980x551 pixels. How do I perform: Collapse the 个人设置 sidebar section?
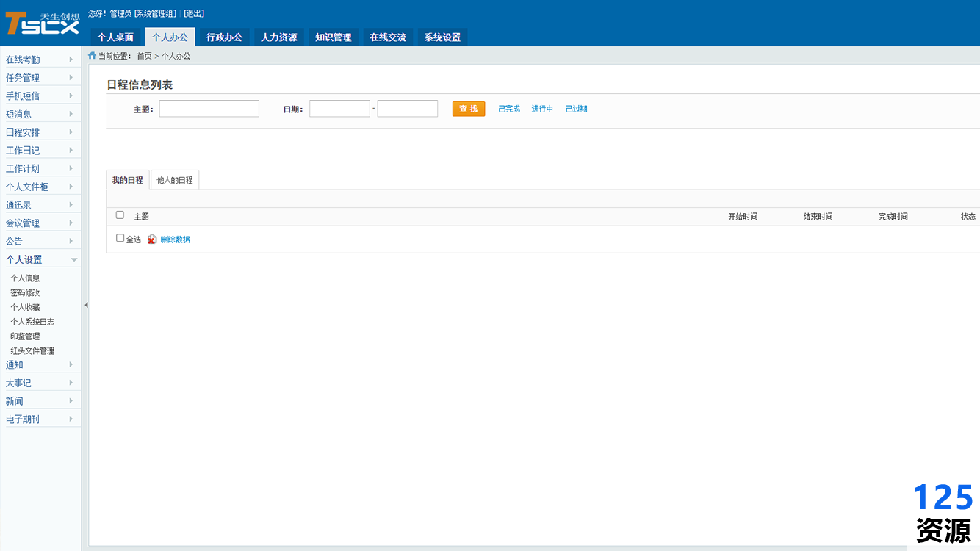pos(40,259)
